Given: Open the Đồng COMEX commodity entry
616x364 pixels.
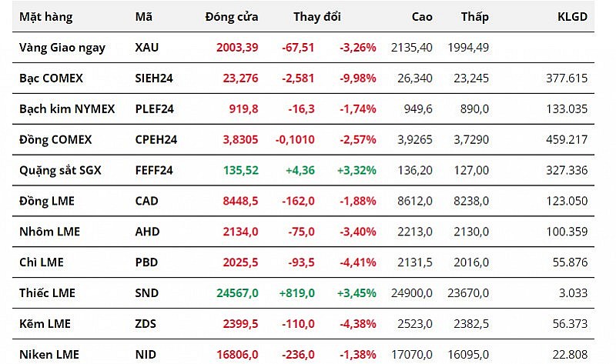Looking at the screenshot, I should click(x=55, y=139).
